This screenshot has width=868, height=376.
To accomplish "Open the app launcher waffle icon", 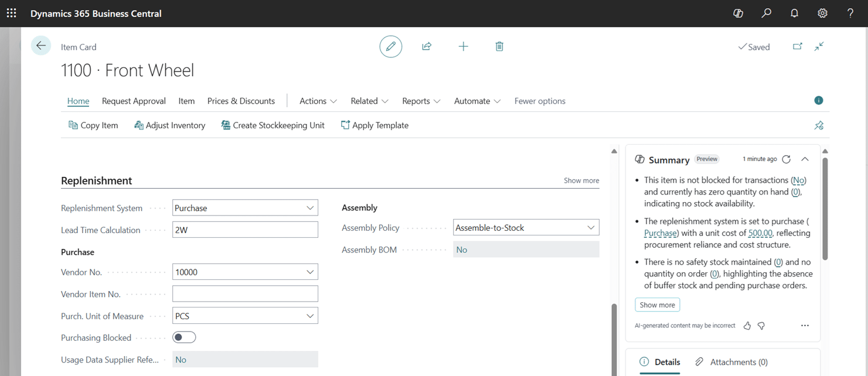I will [x=11, y=13].
